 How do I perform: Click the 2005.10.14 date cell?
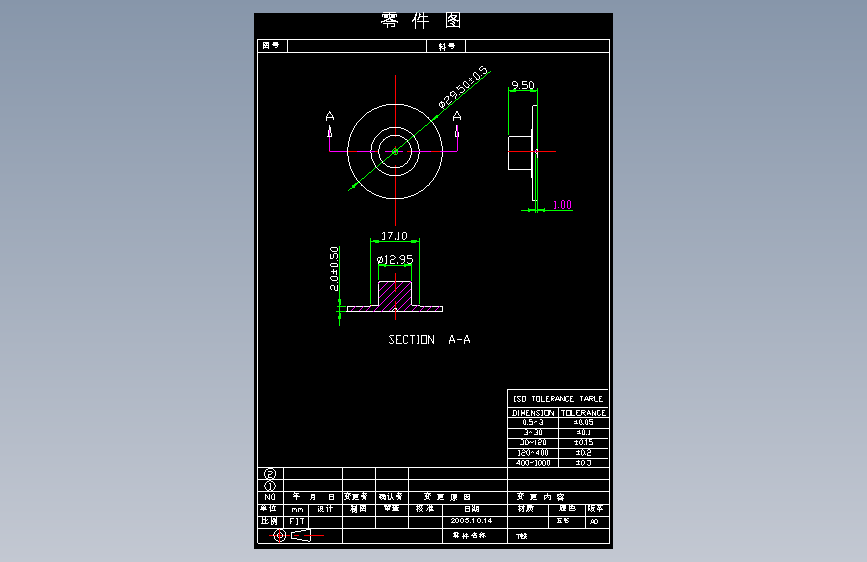(x=475, y=521)
